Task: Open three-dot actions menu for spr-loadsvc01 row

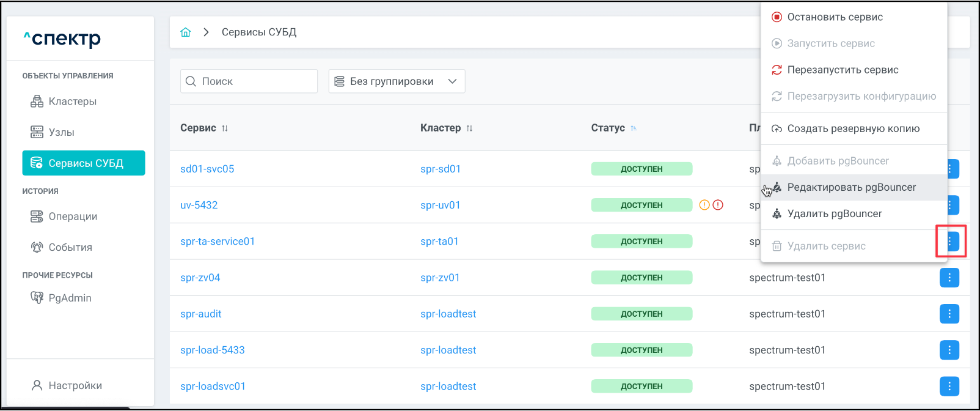Action: pos(949,386)
